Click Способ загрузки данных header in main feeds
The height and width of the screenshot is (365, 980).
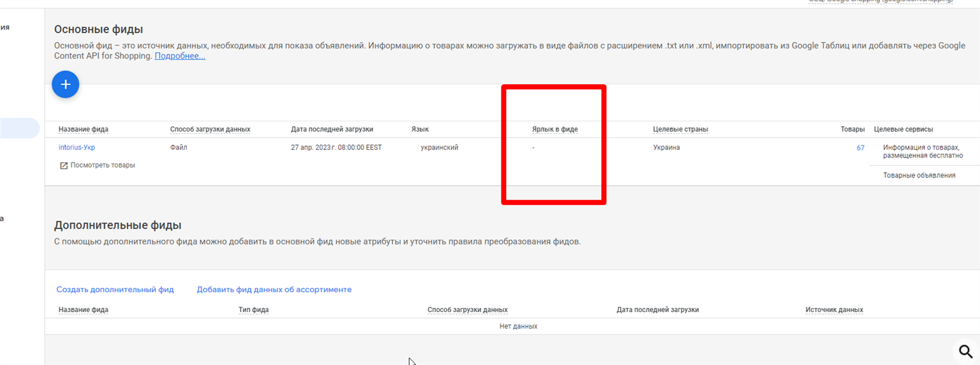[210, 130]
